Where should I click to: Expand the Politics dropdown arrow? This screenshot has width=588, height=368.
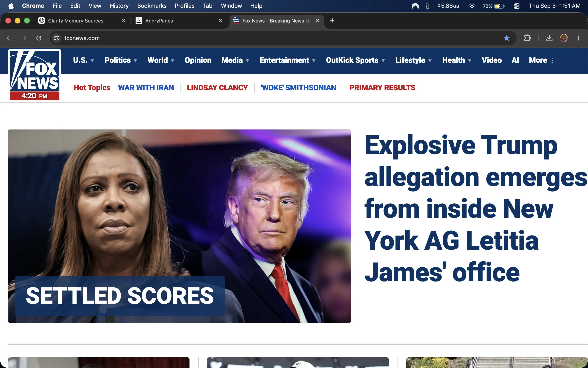135,60
